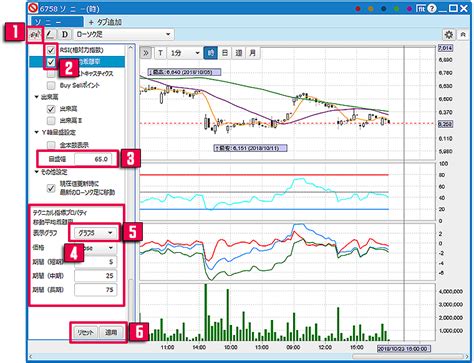Open the technical indicator settings icon
The image size is (474, 363).
(x=35, y=34)
